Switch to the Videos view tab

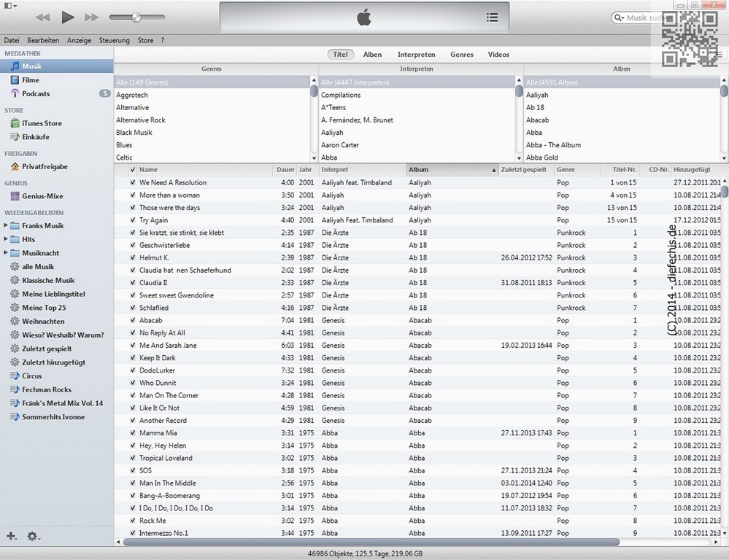(498, 55)
